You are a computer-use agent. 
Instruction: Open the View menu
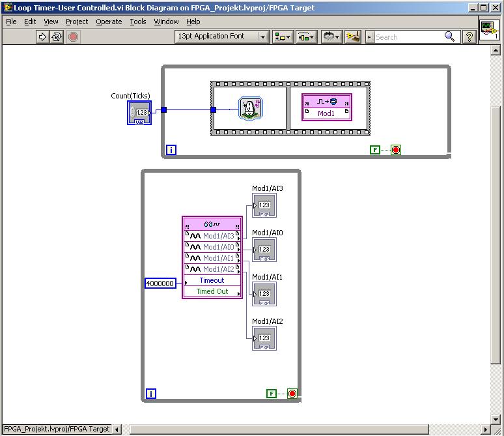51,22
